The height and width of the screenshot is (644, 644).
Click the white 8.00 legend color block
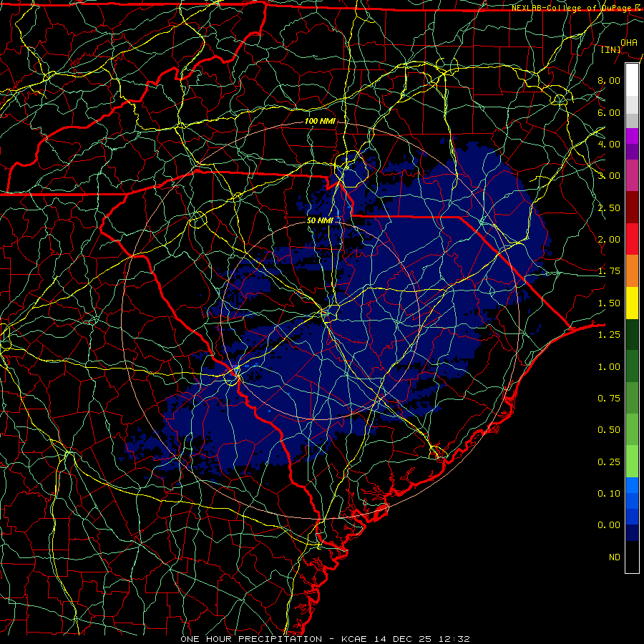[x=632, y=80]
